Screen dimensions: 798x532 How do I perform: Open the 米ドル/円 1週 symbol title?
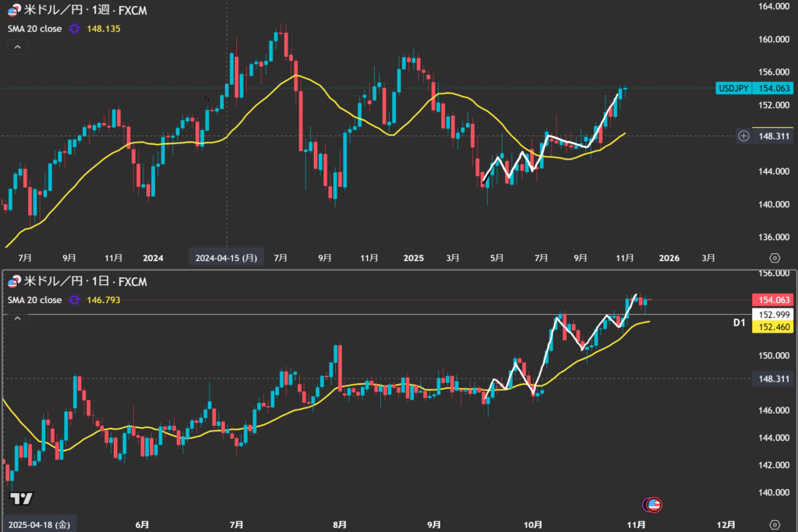86,10
